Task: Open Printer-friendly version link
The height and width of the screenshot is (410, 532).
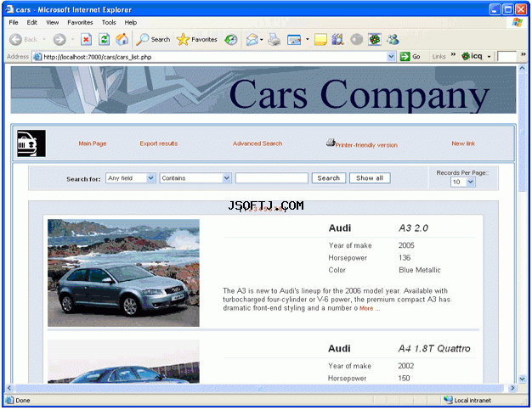Action: coord(366,144)
